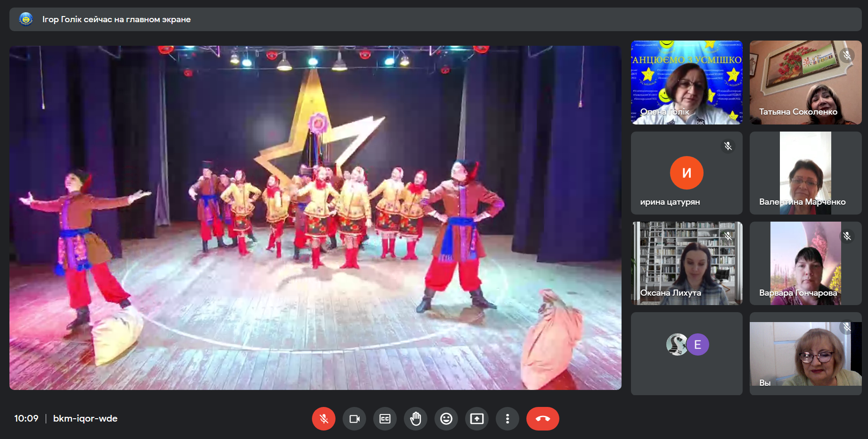Click the main dance performance video
The width and height of the screenshot is (868, 439).
click(315, 217)
